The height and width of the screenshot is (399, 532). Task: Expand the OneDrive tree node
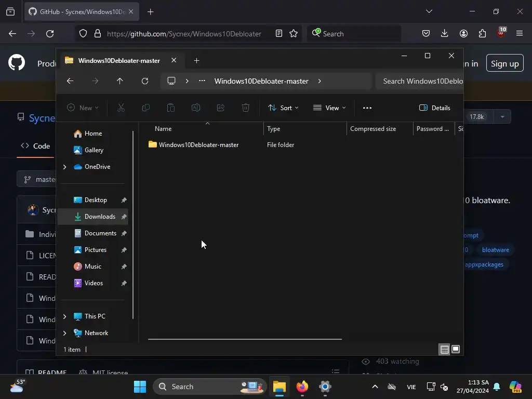64,167
